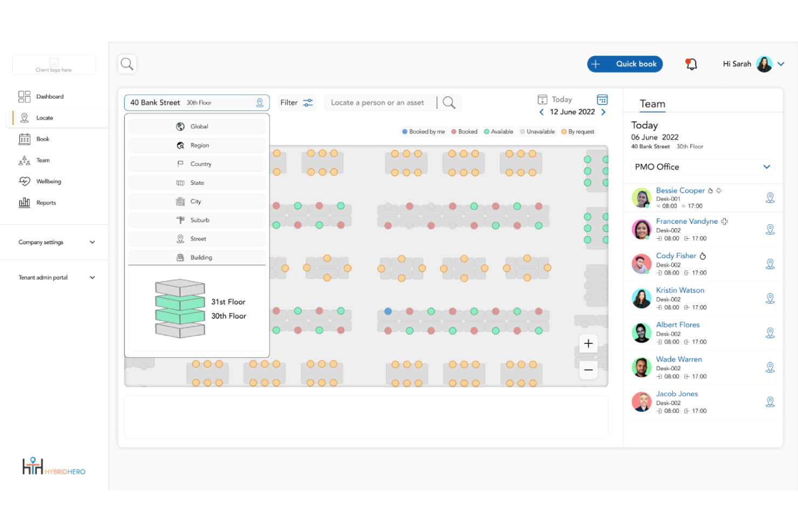The height and width of the screenshot is (532, 798).
Task: Click the location pin next to Bessie Cooper
Action: [x=770, y=197]
